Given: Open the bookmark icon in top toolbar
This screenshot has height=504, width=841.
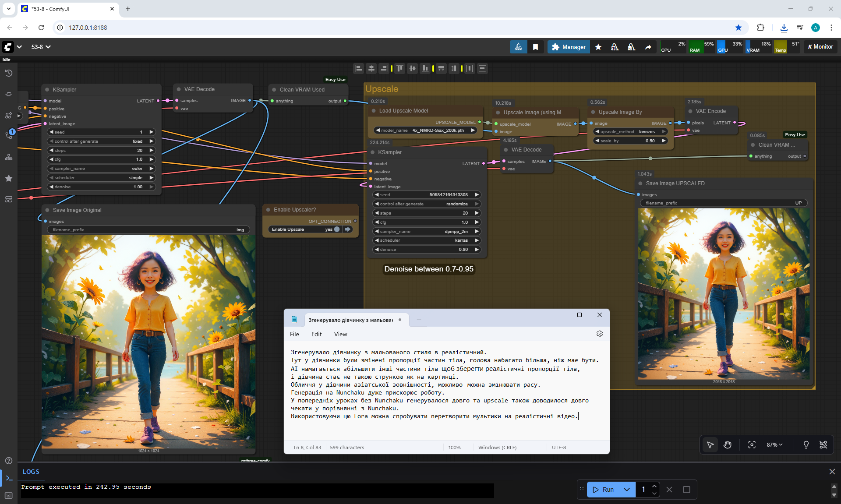Looking at the screenshot, I should click(x=535, y=47).
